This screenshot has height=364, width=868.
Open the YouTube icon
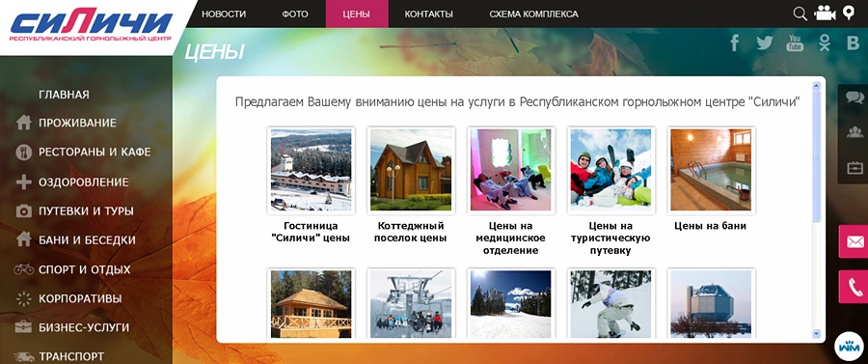(x=795, y=42)
